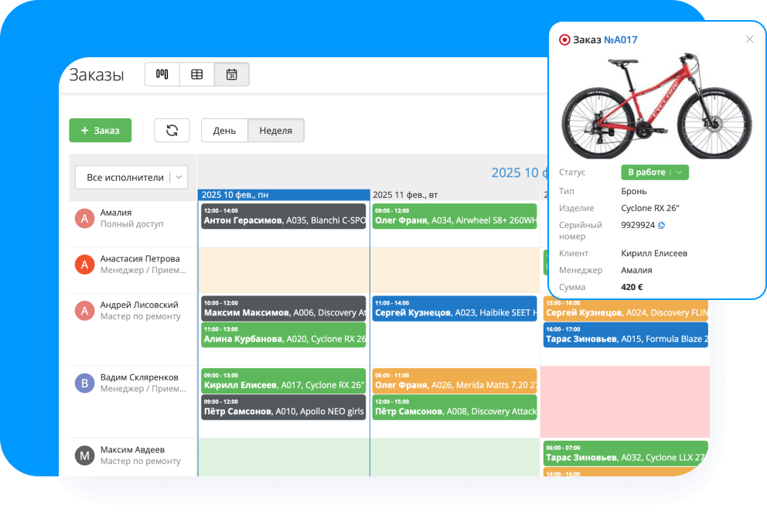Open the Все исполнители dropdown
The image size is (767, 532).
[131, 177]
